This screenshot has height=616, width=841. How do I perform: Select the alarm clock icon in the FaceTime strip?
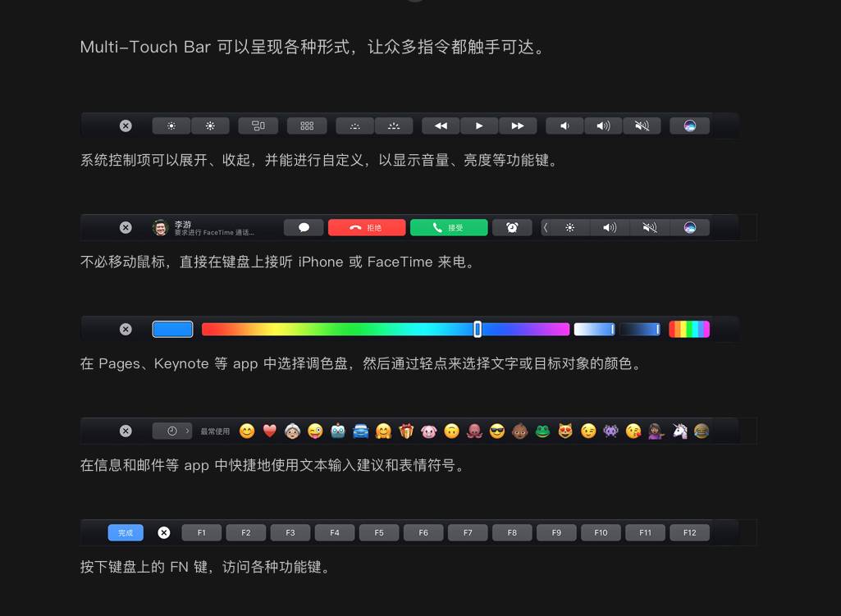tap(511, 227)
